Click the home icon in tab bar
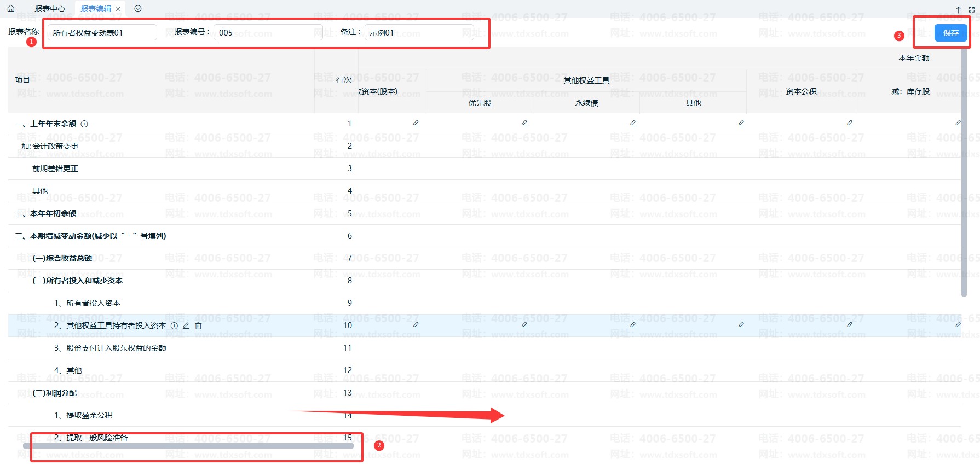 coord(11,9)
